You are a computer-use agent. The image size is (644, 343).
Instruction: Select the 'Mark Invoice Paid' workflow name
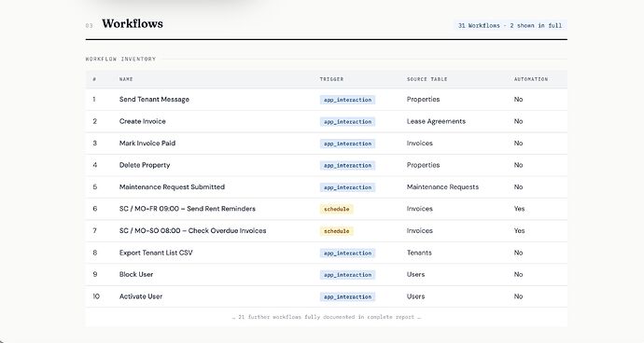click(x=147, y=144)
